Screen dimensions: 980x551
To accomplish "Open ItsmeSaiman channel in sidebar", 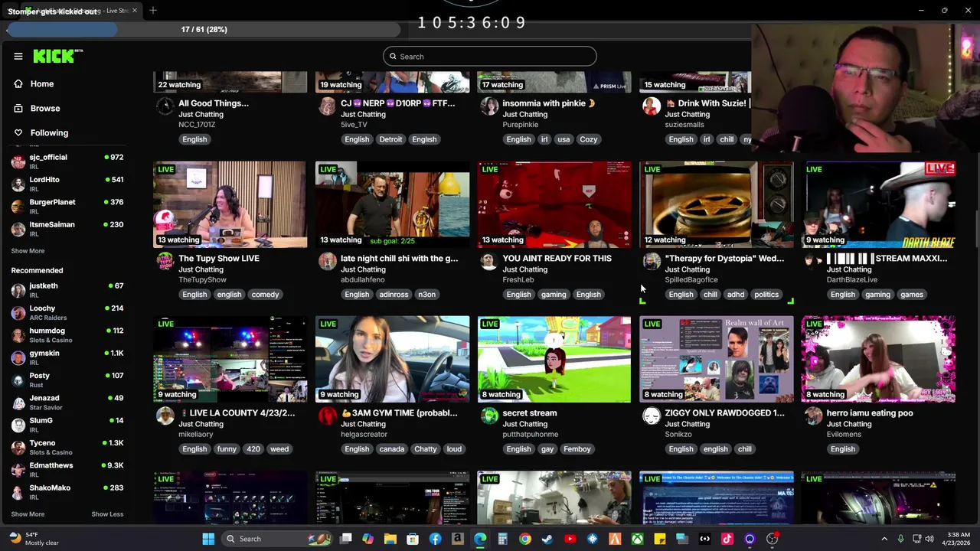I will [67, 228].
